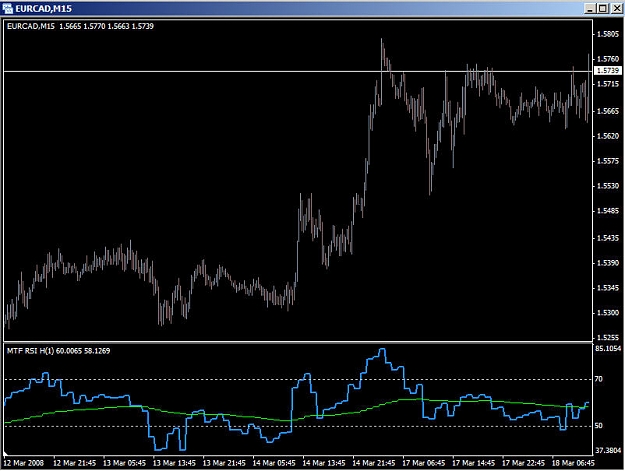Click the time label '14 Mar 05:45'
625x471 pixels.
coord(274,463)
